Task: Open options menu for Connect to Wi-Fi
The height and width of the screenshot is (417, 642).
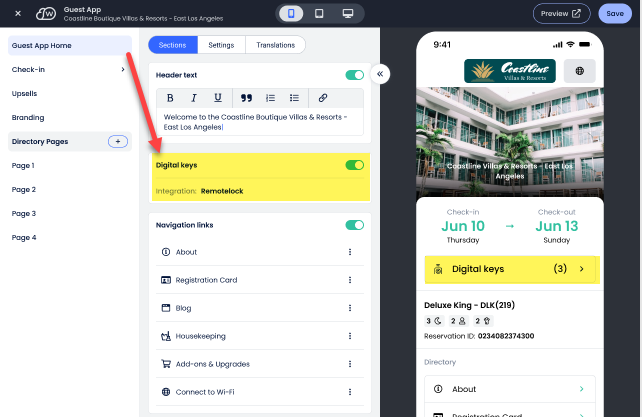Action: coord(350,392)
